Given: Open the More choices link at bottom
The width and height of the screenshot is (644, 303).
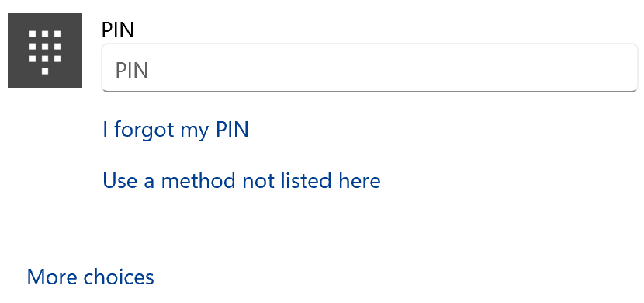Looking at the screenshot, I should click(x=90, y=277).
